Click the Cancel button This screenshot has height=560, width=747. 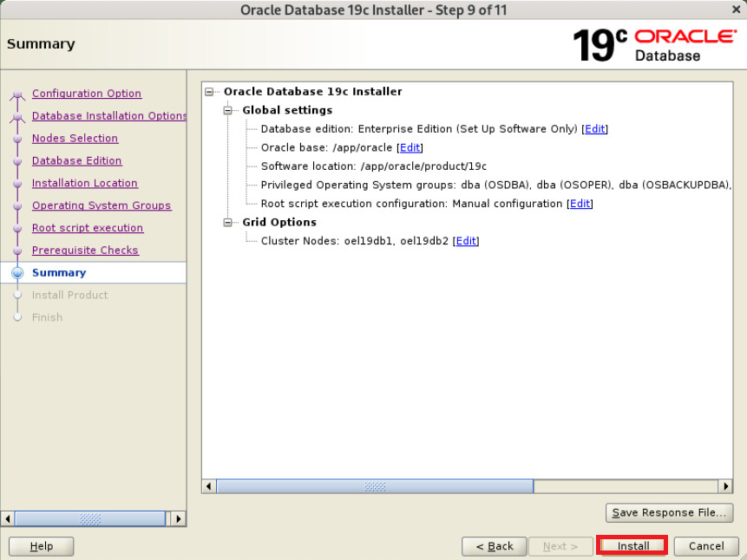pos(706,546)
